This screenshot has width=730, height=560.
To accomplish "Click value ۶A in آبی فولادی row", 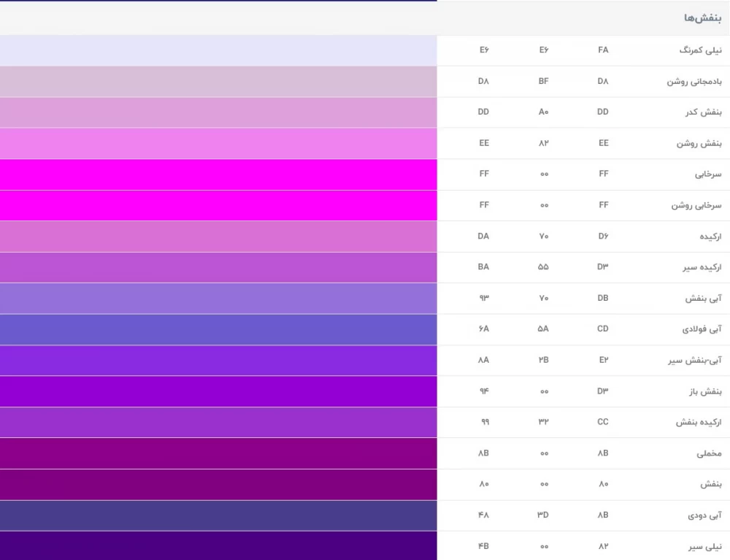I will click(x=484, y=329).
